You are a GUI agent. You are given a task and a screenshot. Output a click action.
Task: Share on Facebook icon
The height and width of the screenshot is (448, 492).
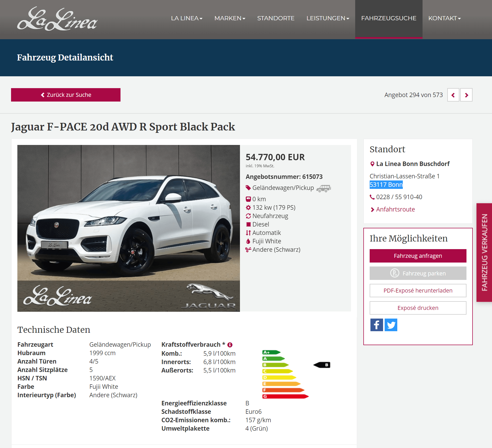pyautogui.click(x=377, y=325)
